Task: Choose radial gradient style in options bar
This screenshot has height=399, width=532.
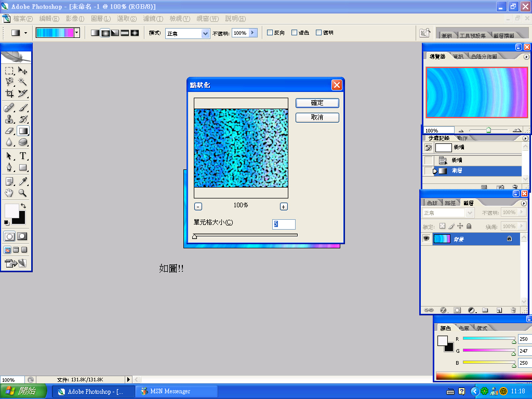Action: pos(105,33)
